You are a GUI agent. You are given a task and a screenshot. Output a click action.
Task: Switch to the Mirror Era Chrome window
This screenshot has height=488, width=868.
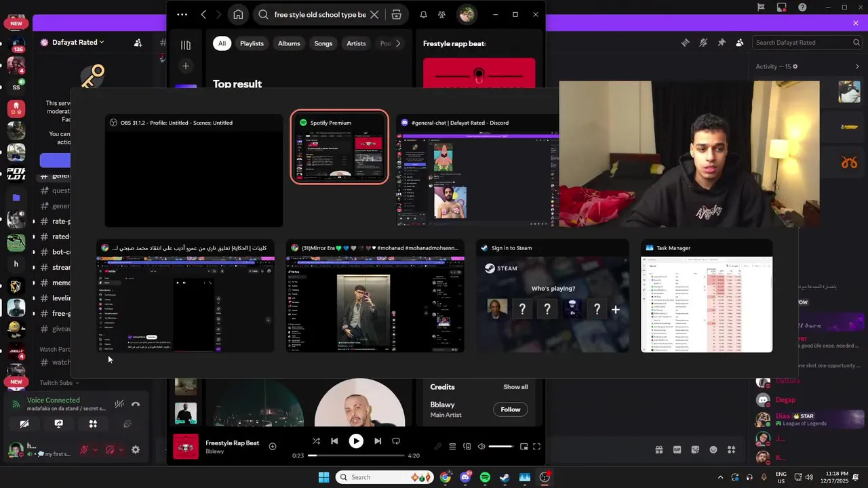[x=375, y=296]
